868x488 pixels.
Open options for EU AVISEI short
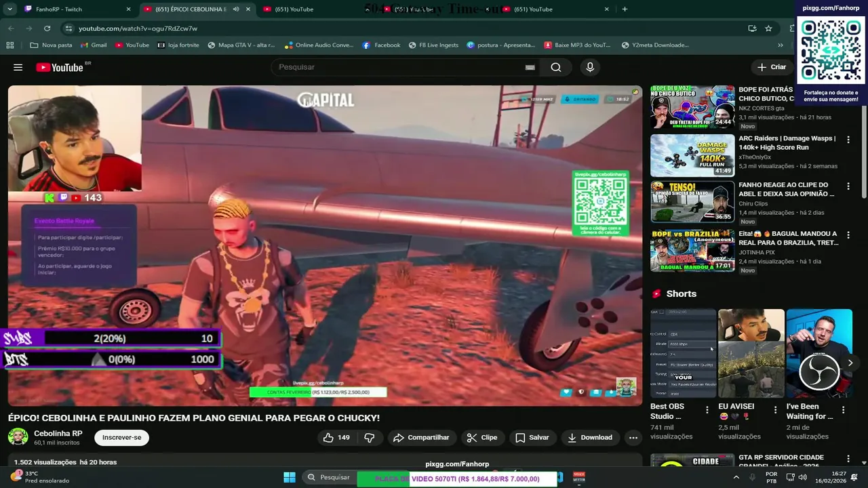pos(775,410)
